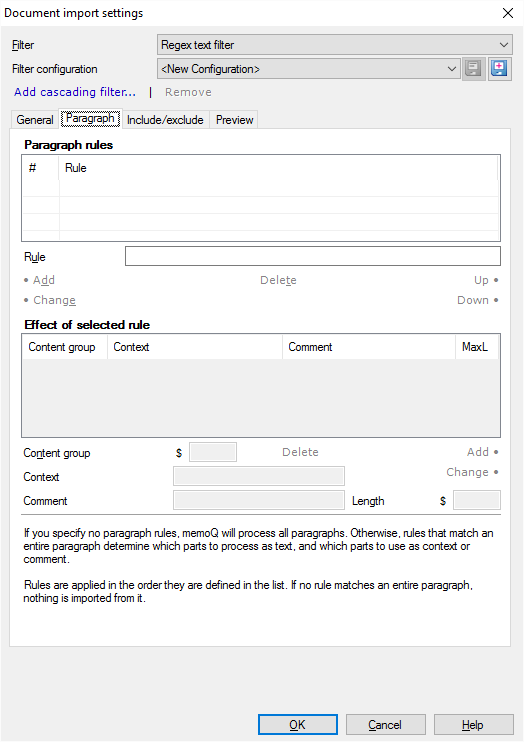Screen dimensions: 524x742
Task: Move the rule Up
Action: pyautogui.click(x=481, y=280)
